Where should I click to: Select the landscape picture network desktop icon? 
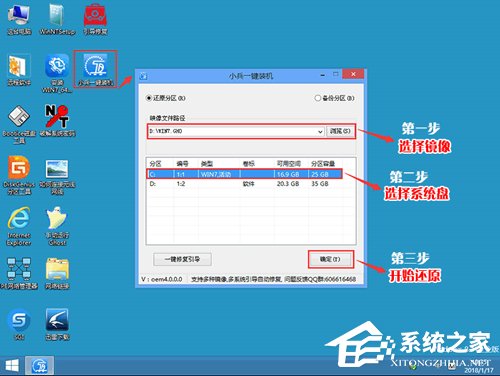tap(57, 176)
